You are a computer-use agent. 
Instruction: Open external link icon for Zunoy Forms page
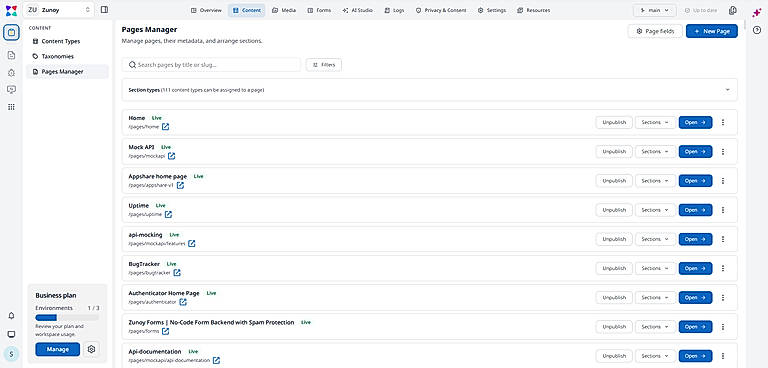tap(166, 331)
